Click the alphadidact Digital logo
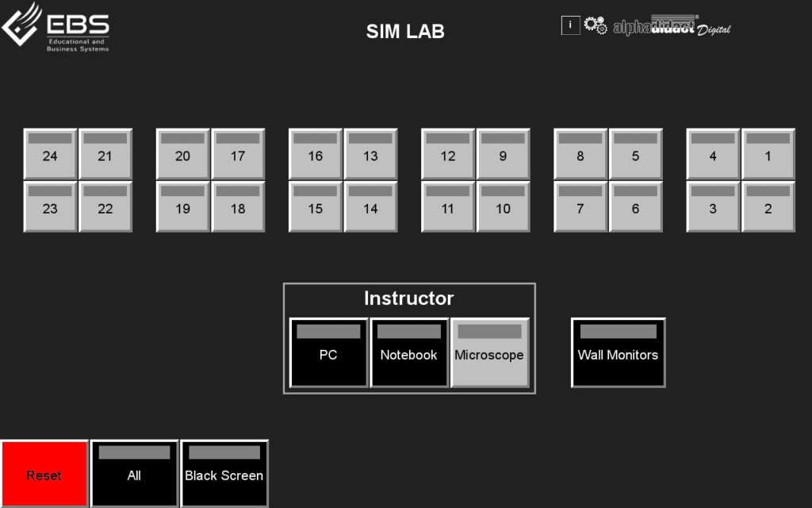Viewport: 812px width, 508px height. pyautogui.click(x=672, y=25)
